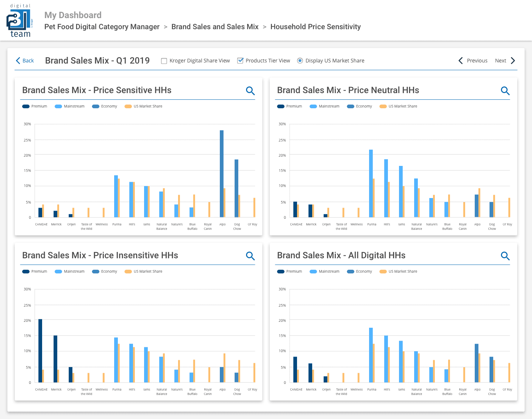Click 'Wellness' label in All Digital HHs chart

pos(357,389)
